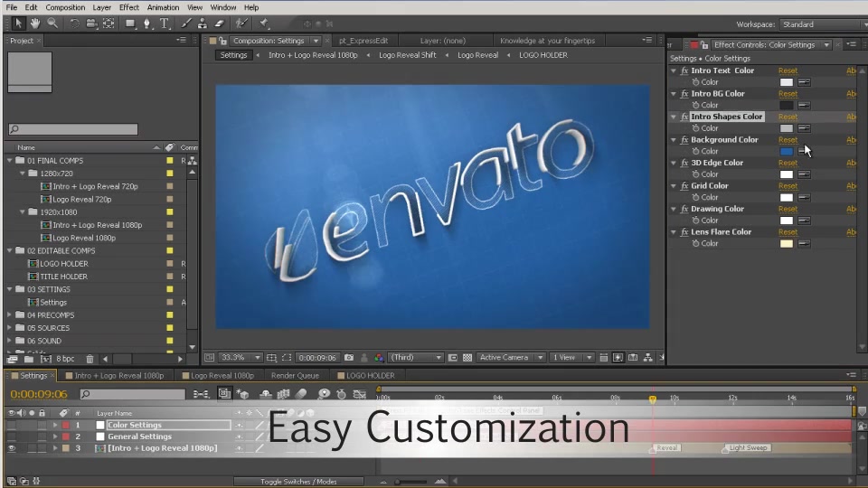Reset the Lens Flare Color effect
This screenshot has width=868, height=488.
(x=788, y=232)
